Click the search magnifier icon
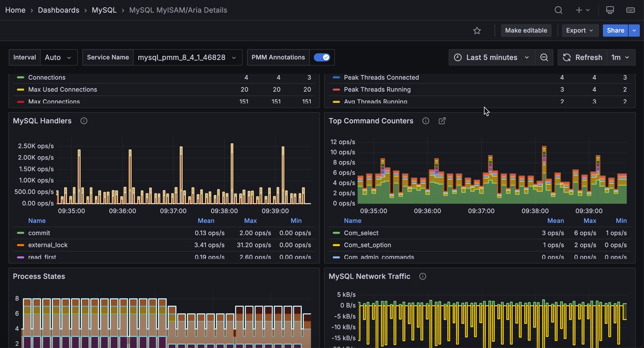Screen dimensions: 644x348 coord(558,10)
